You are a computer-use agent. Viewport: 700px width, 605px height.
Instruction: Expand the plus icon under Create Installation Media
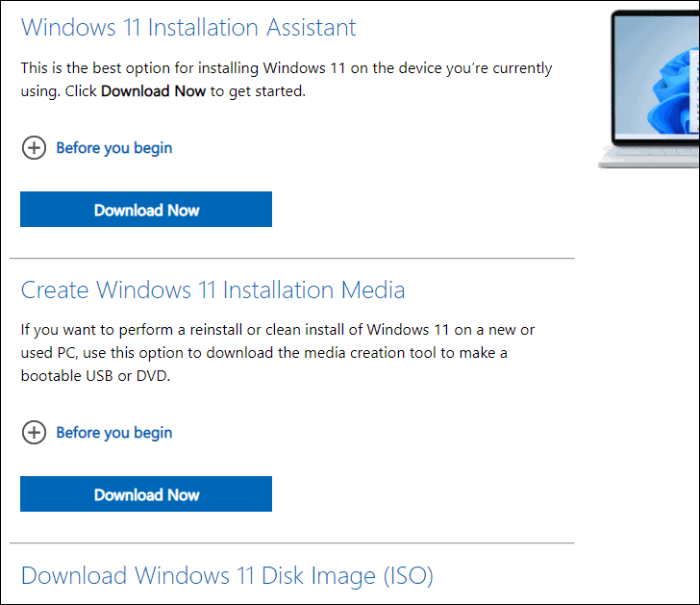34,432
